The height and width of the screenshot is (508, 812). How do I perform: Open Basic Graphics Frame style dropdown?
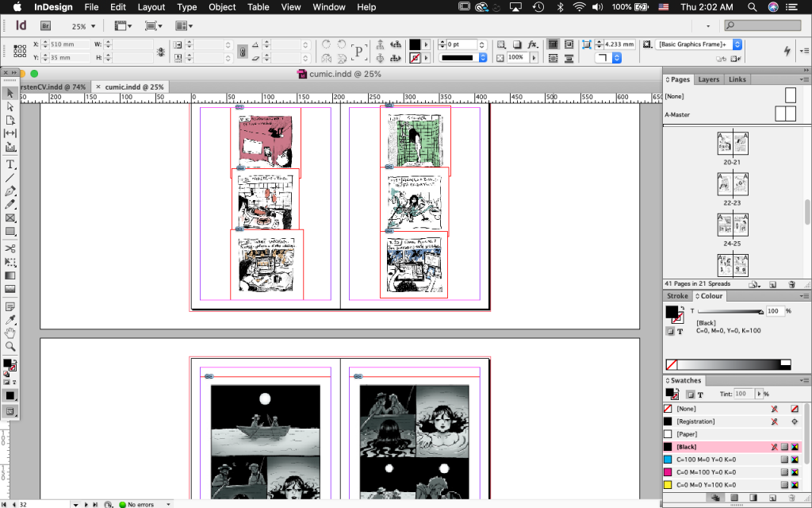click(737, 44)
